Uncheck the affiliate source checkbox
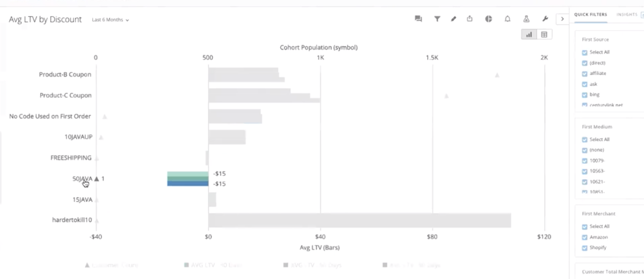644x279 pixels. click(585, 74)
